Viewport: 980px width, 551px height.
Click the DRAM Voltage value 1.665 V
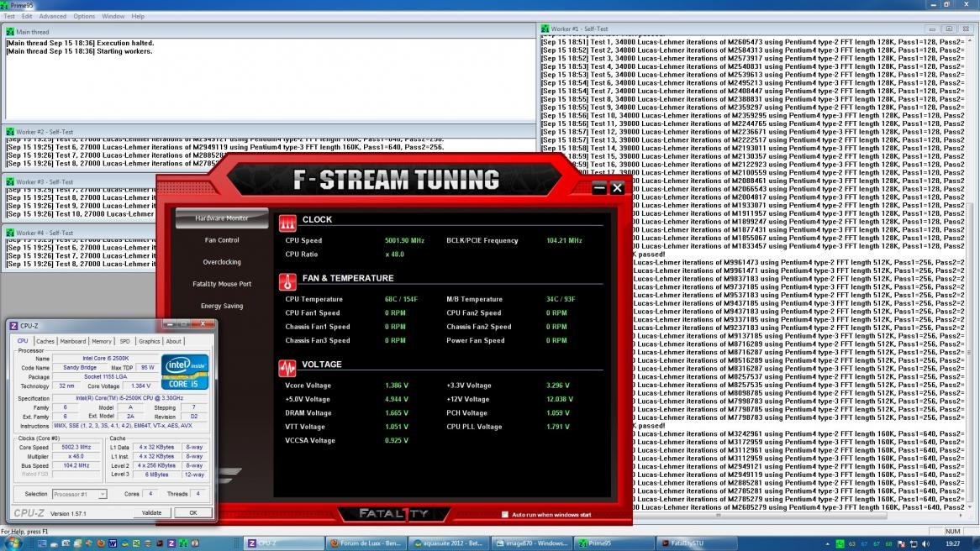(x=396, y=413)
